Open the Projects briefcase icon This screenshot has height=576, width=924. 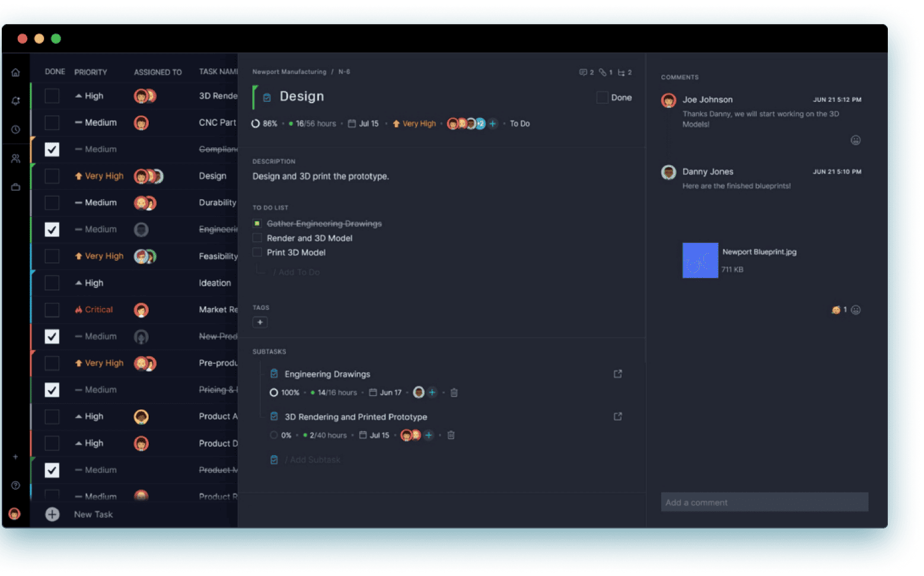coord(15,187)
